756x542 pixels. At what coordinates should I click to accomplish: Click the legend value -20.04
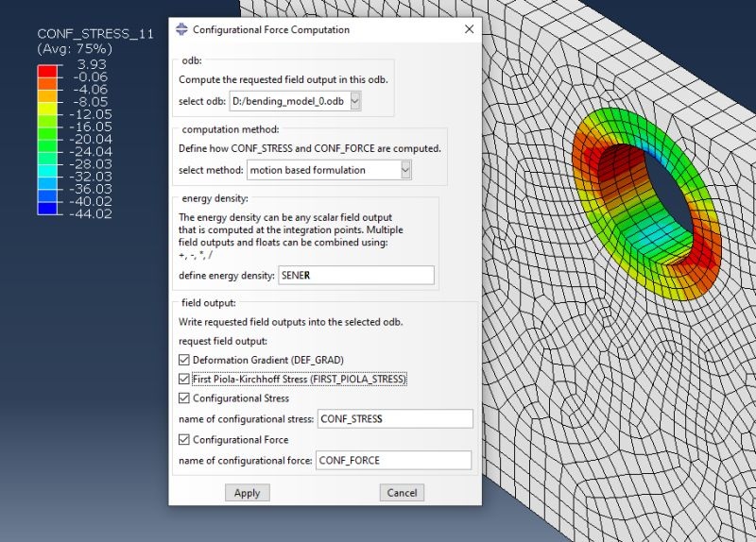pos(91,139)
